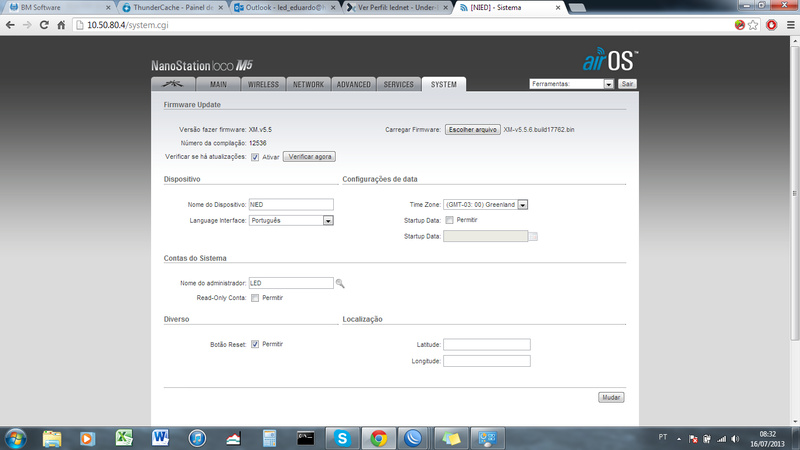Click the browser Forward arrow
Screen dimensions: 800x450
click(x=27, y=25)
